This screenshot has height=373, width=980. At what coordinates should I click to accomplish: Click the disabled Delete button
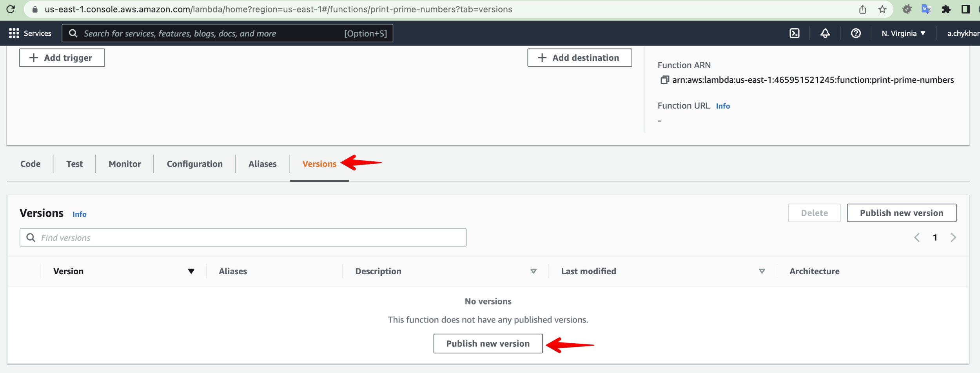pyautogui.click(x=814, y=213)
